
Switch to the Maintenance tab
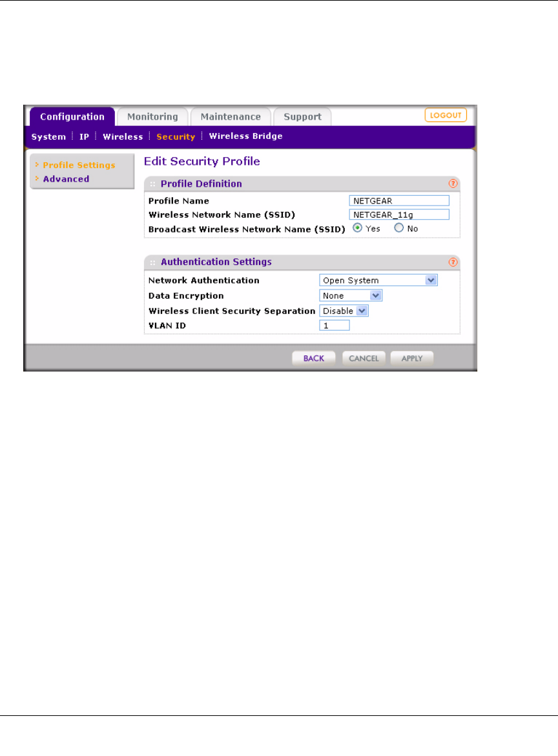231,117
